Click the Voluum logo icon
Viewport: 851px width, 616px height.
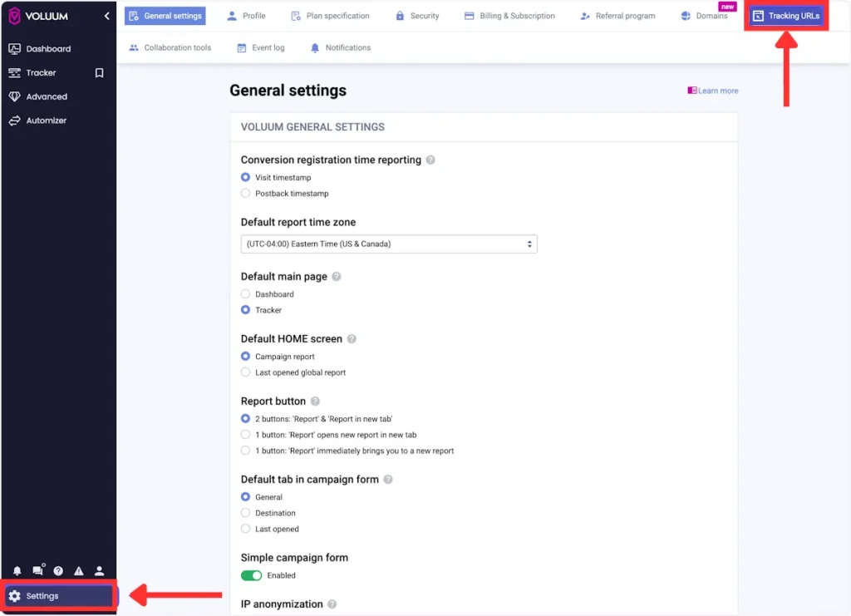coord(15,16)
